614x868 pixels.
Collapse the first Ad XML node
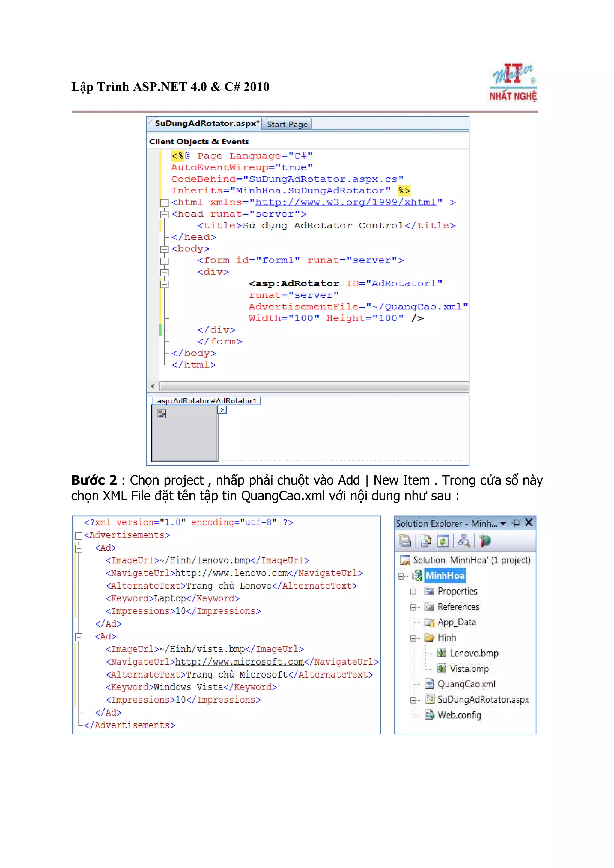79,548
